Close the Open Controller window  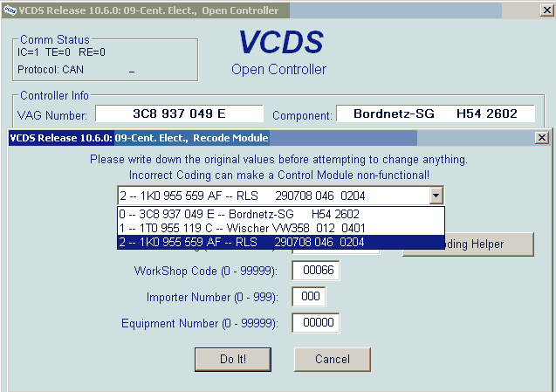tap(547, 10)
